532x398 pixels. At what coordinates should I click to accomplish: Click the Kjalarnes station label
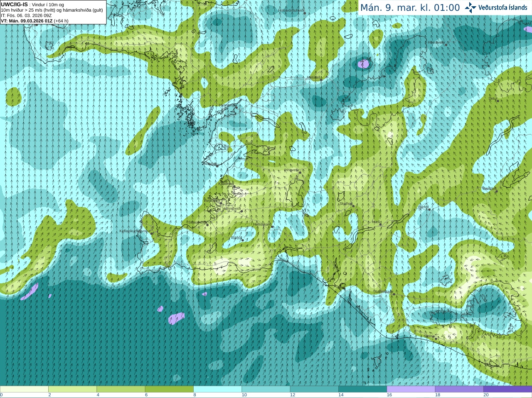[x=227, y=183]
